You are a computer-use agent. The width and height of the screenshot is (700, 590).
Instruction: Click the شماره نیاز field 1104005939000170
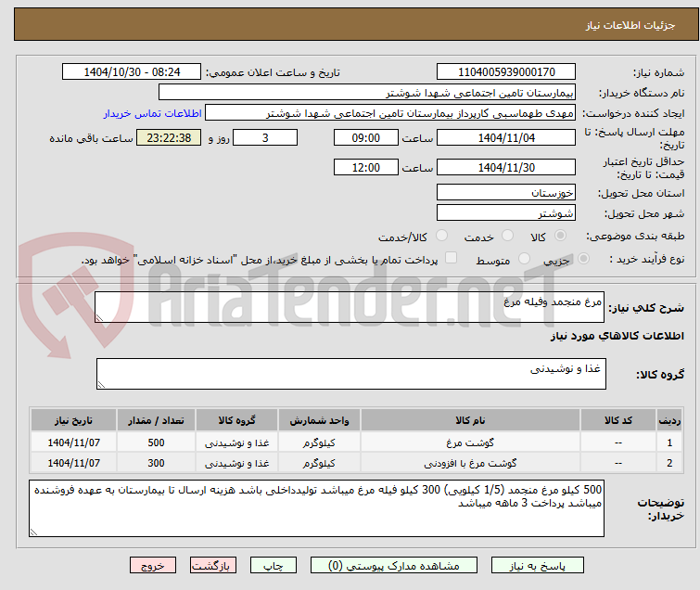click(506, 72)
